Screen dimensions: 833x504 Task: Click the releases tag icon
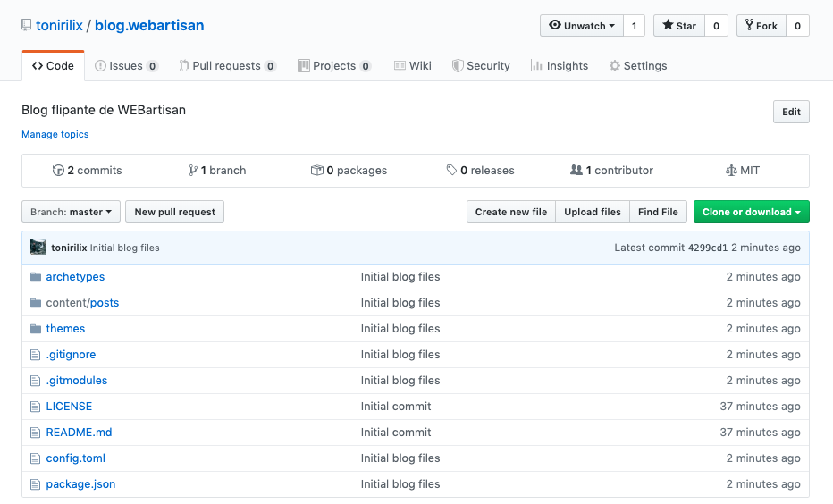pyautogui.click(x=451, y=171)
